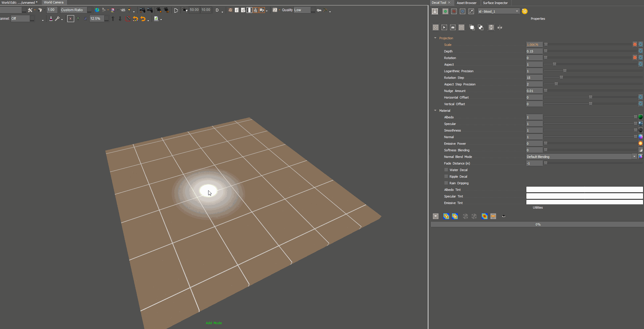The width and height of the screenshot is (644, 329).
Task: Click the orange undo arrow icon
Action: pyautogui.click(x=143, y=19)
